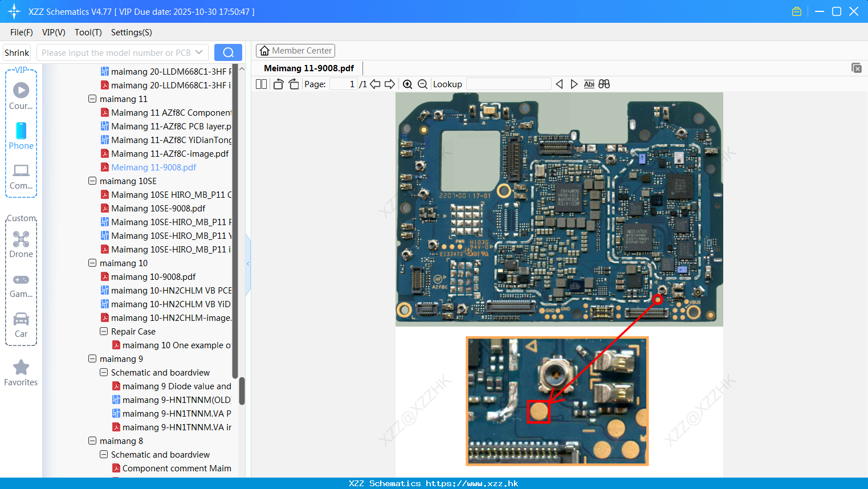The height and width of the screenshot is (489, 868).
Task: Click the blue search button
Action: [x=228, y=52]
